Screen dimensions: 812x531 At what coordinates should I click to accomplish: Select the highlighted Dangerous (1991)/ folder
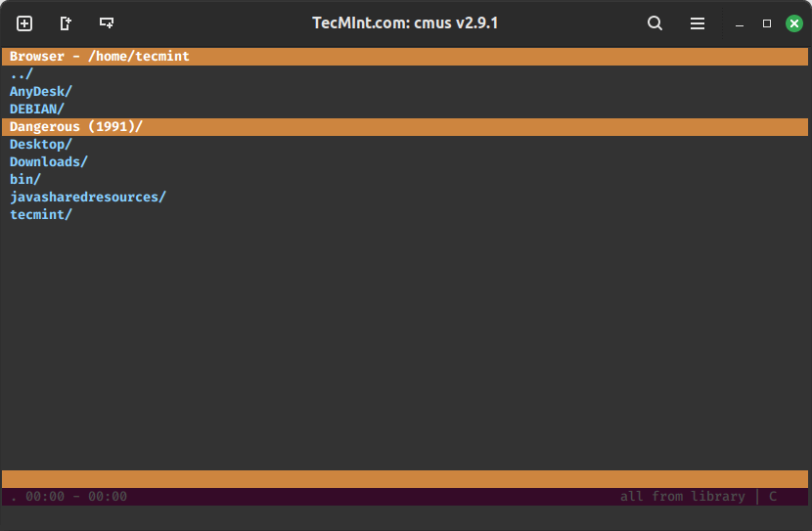(x=405, y=127)
